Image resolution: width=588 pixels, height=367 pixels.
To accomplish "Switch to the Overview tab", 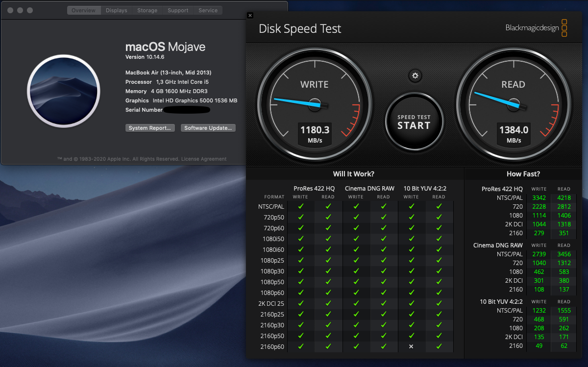I will (84, 10).
